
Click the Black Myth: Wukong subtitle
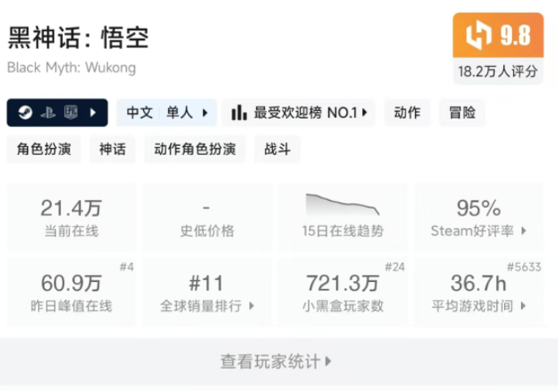[71, 67]
